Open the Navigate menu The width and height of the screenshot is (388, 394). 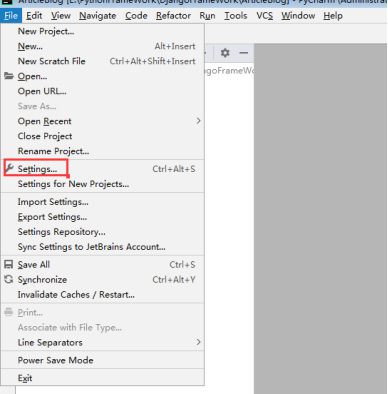[98, 16]
